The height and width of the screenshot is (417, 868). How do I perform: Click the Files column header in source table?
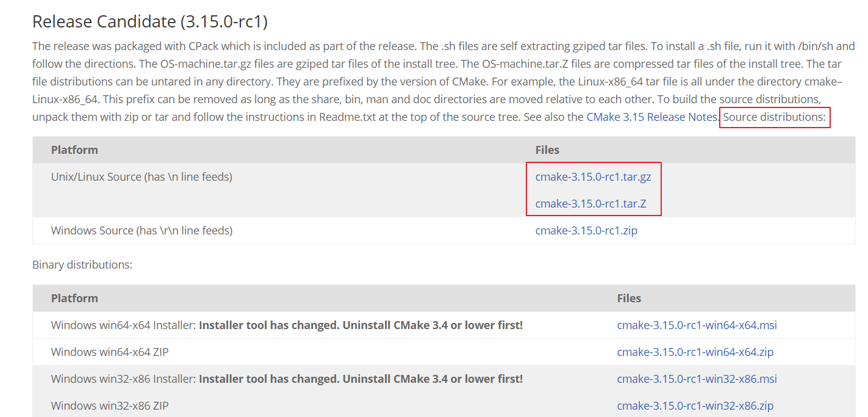pyautogui.click(x=547, y=150)
